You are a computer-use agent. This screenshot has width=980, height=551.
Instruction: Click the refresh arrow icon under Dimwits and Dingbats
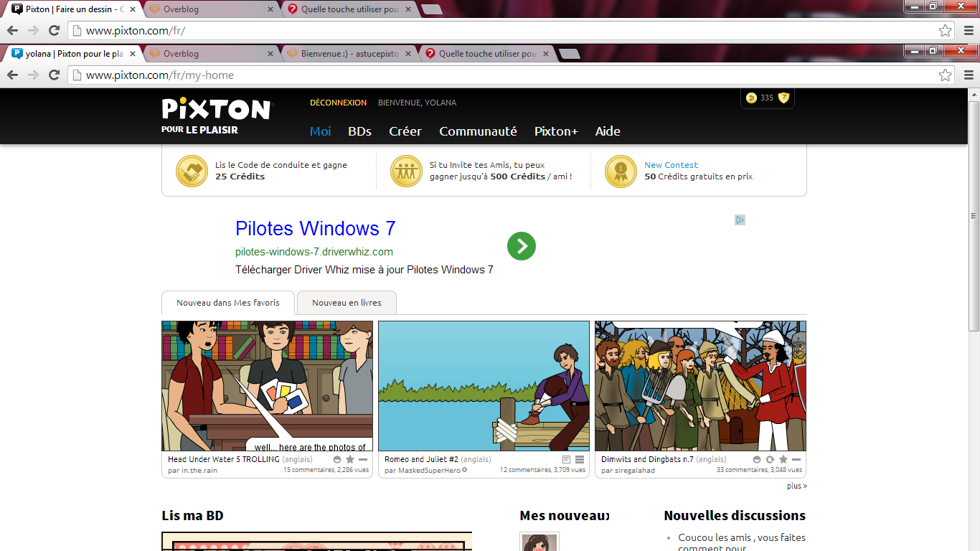[770, 459]
